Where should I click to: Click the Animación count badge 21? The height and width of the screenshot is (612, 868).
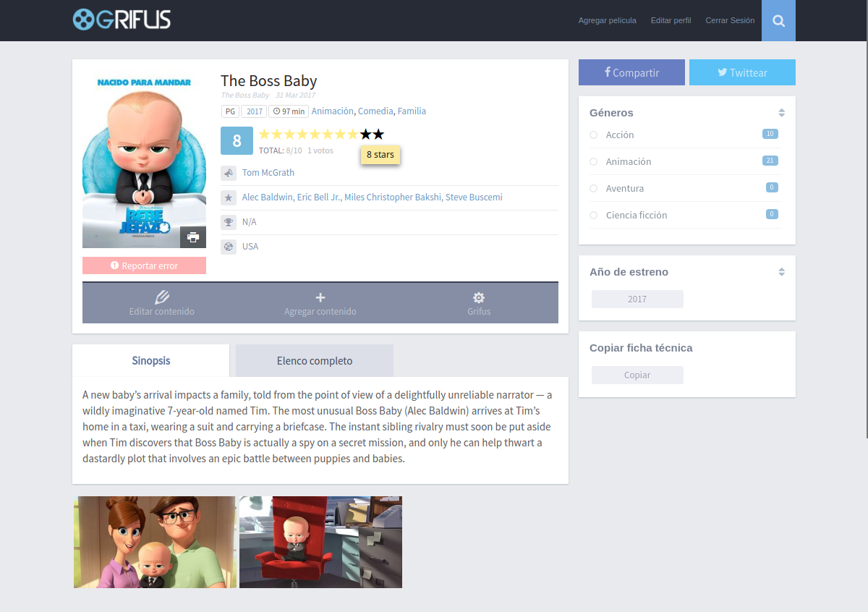770,161
